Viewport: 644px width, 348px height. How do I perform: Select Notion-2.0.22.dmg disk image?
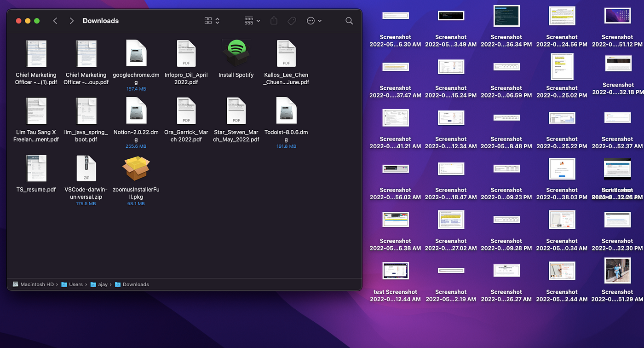[136, 111]
